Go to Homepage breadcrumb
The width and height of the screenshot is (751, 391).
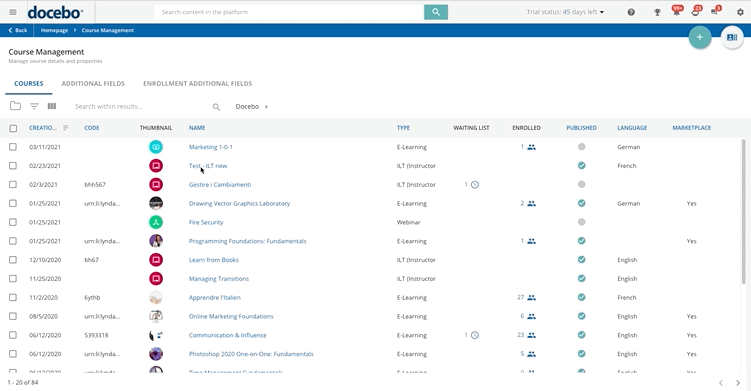(x=54, y=30)
